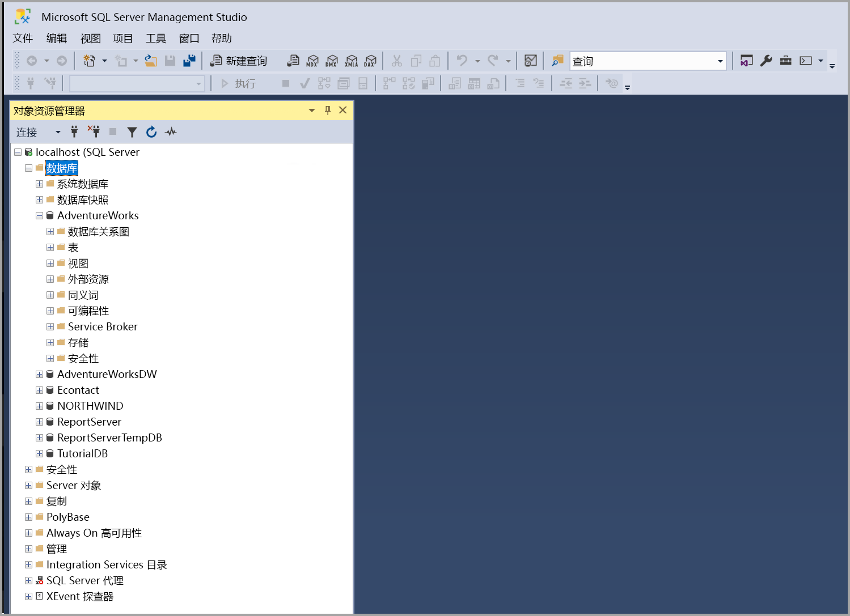Click the wrench Properties icon
The image size is (850, 616).
pyautogui.click(x=766, y=61)
